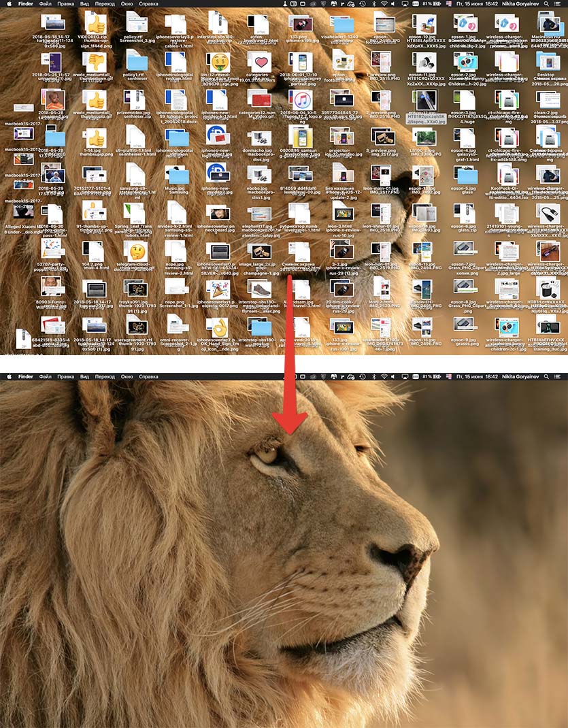
Task: Select the policy1.rtf senhieser folder icon
Action: coord(136,62)
